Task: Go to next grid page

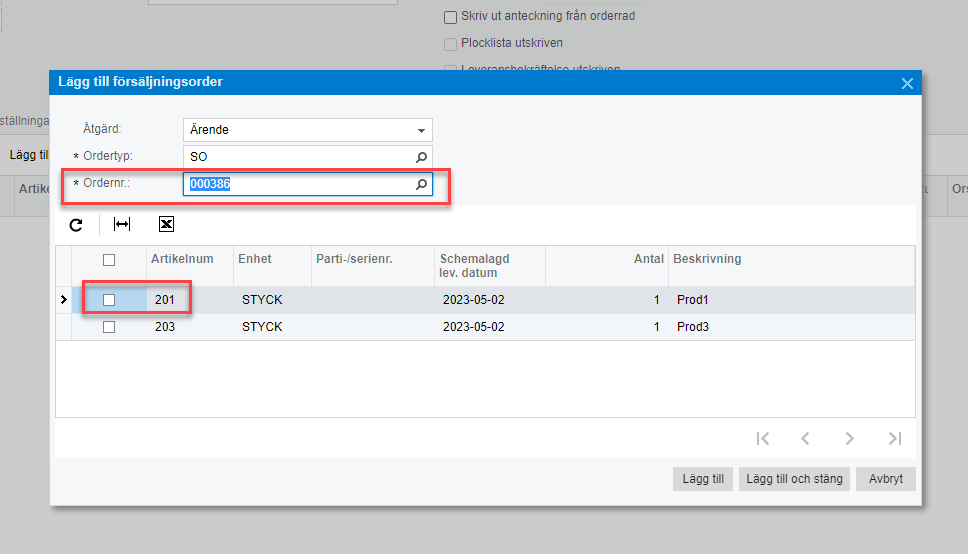Action: (849, 439)
